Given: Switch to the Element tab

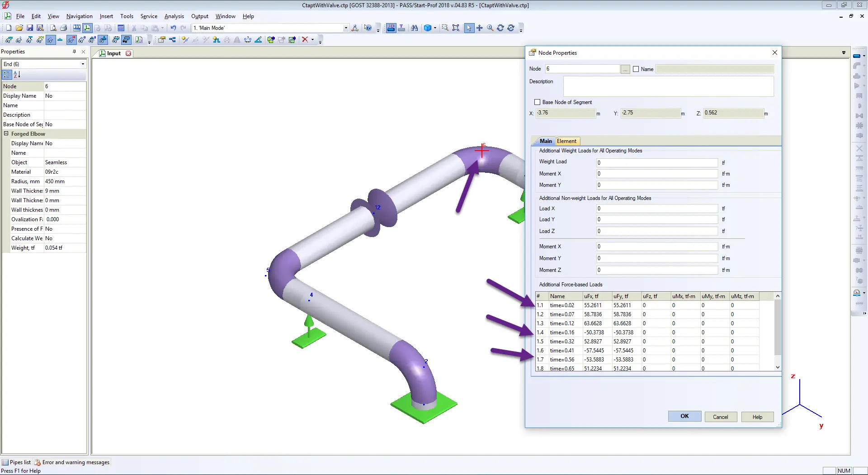Looking at the screenshot, I should point(566,141).
